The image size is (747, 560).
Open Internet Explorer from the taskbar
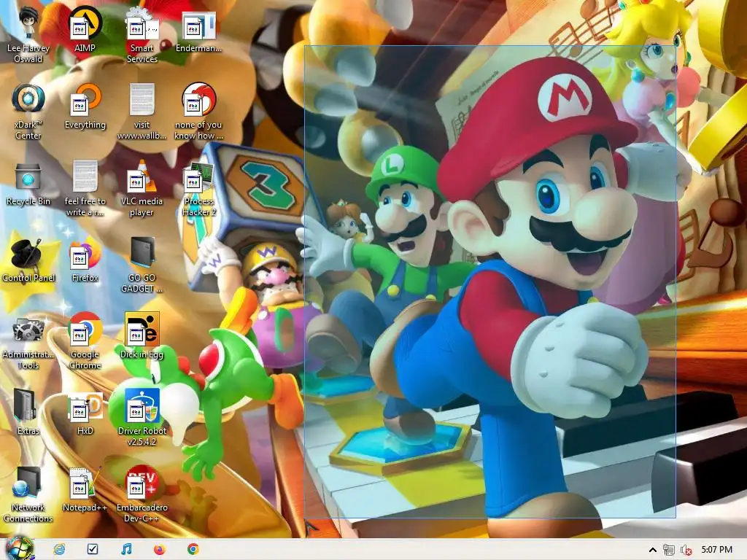pos(60,550)
